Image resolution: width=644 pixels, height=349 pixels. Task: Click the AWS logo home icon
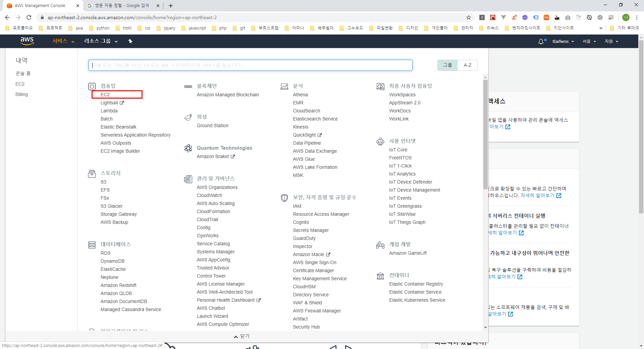27,41
